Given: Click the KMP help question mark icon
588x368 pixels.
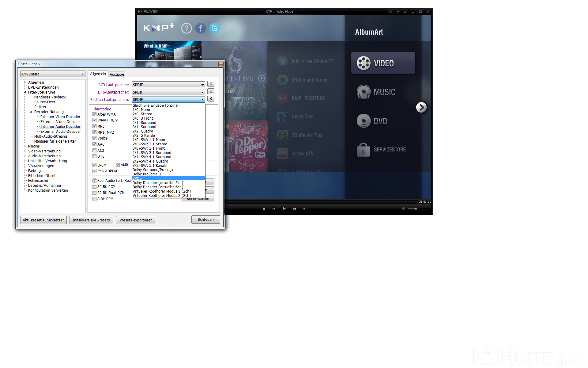Looking at the screenshot, I should tap(187, 28).
